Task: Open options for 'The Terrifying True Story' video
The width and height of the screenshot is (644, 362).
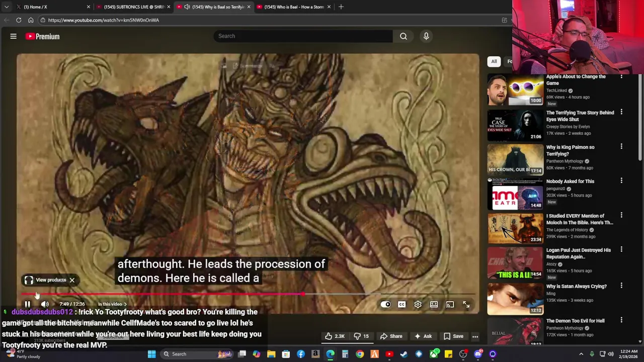Action: point(621,113)
